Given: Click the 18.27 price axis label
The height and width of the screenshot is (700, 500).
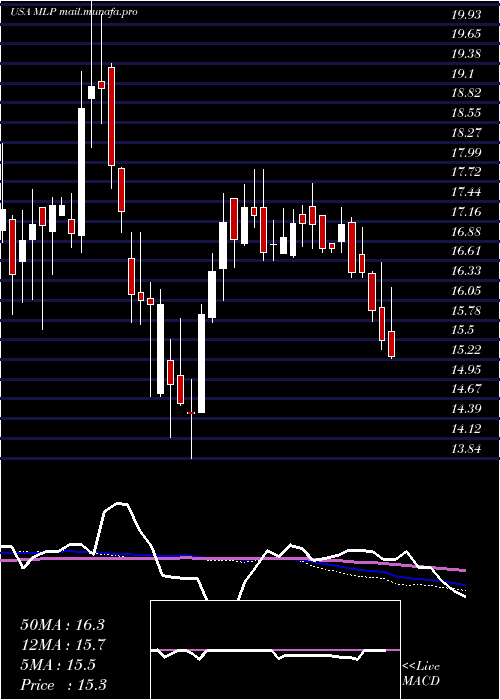Looking at the screenshot, I should 466,133.
